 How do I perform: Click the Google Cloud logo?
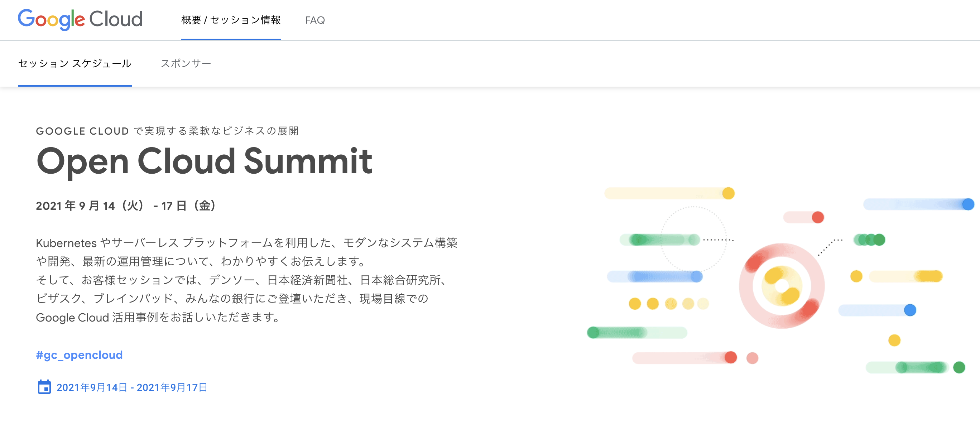(x=80, y=19)
